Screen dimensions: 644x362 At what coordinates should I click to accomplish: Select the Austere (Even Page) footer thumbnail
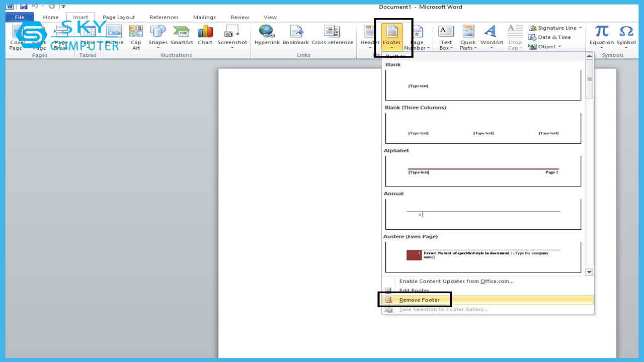(x=483, y=257)
